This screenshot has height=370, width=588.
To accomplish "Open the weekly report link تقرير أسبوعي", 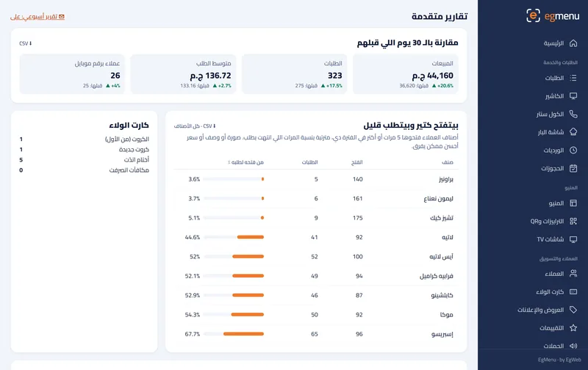I will click(37, 17).
